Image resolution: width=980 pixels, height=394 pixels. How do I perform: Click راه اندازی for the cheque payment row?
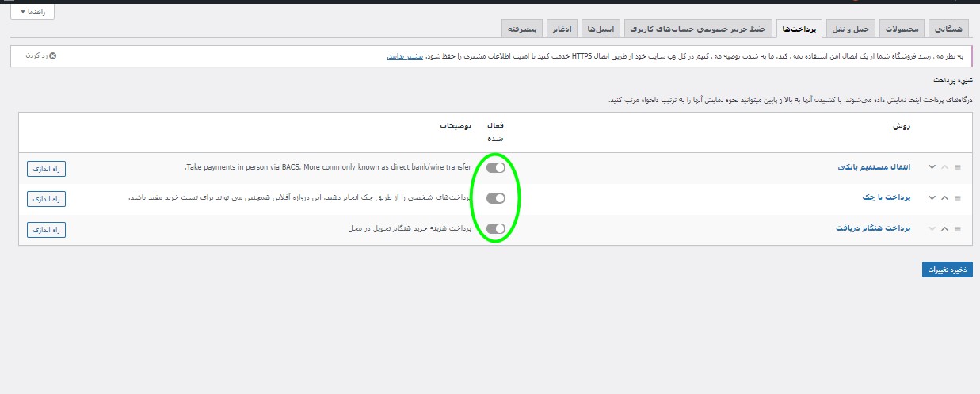(46, 198)
